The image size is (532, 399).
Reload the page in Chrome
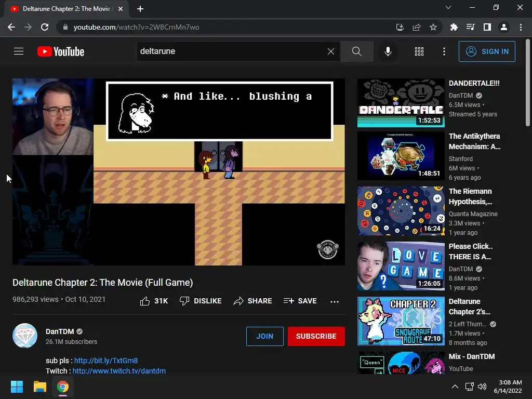[x=45, y=27]
